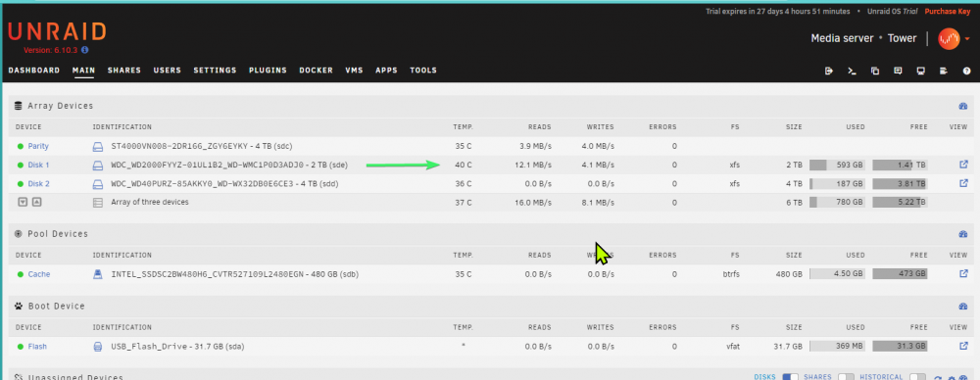Toggle the SHARES switch
This screenshot has width=980, height=380.
point(846,377)
